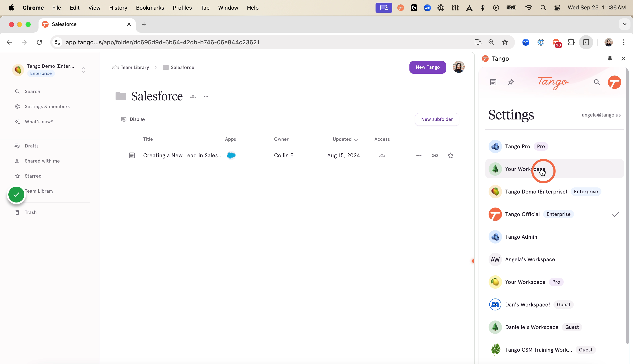View site information icon in address bar
The height and width of the screenshot is (364, 633).
coord(57,42)
